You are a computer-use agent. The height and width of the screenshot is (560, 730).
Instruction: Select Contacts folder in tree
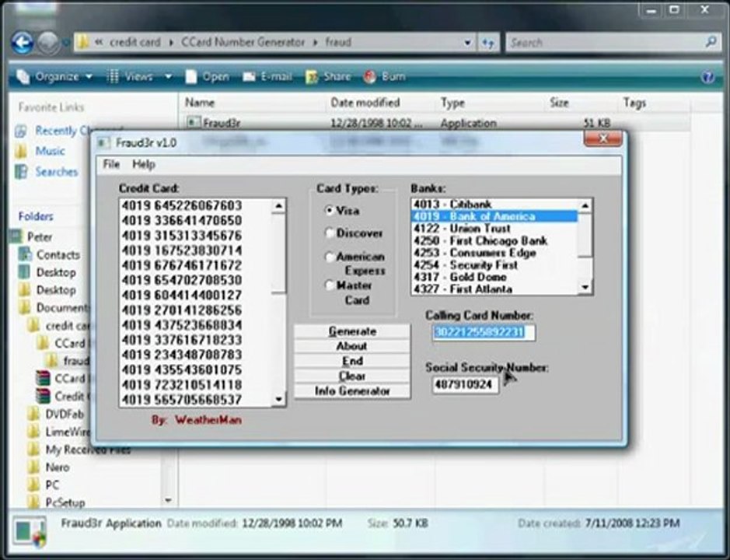(58, 255)
